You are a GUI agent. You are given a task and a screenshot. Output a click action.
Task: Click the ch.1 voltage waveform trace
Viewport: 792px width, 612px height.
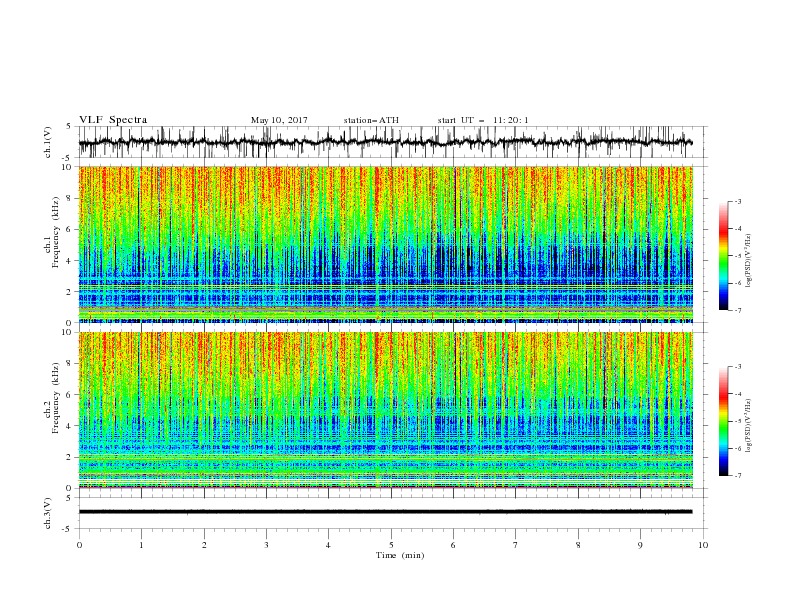pyautogui.click(x=385, y=142)
